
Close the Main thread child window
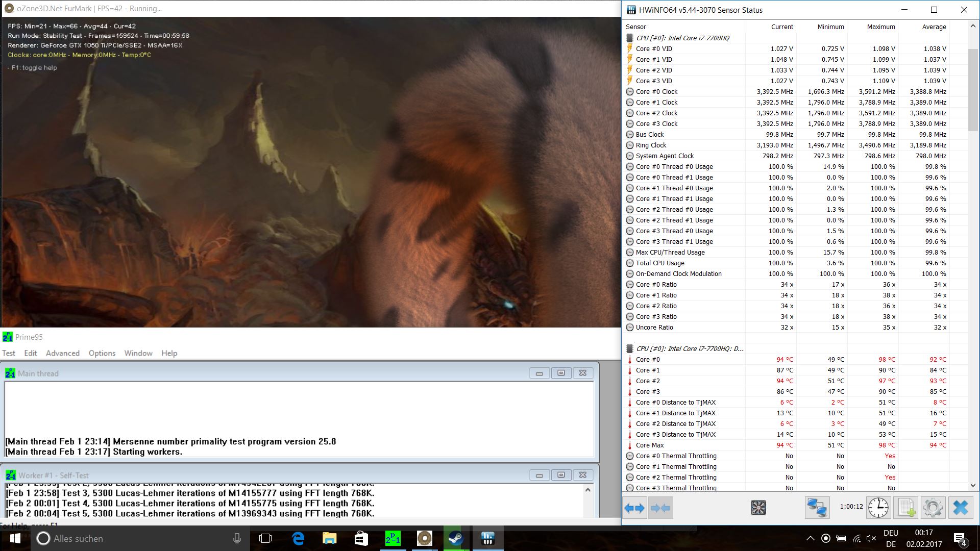pyautogui.click(x=583, y=373)
